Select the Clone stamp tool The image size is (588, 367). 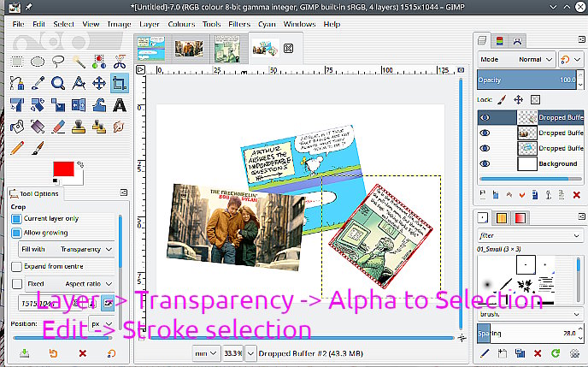79,127
